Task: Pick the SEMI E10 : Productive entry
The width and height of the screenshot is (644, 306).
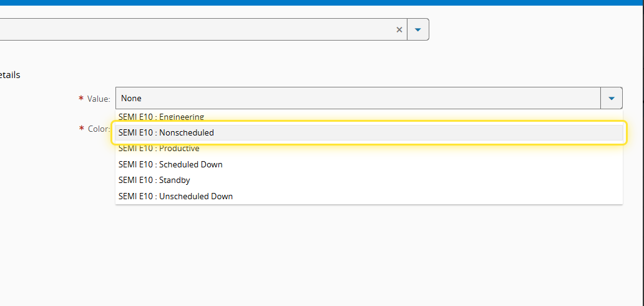Action: point(159,149)
